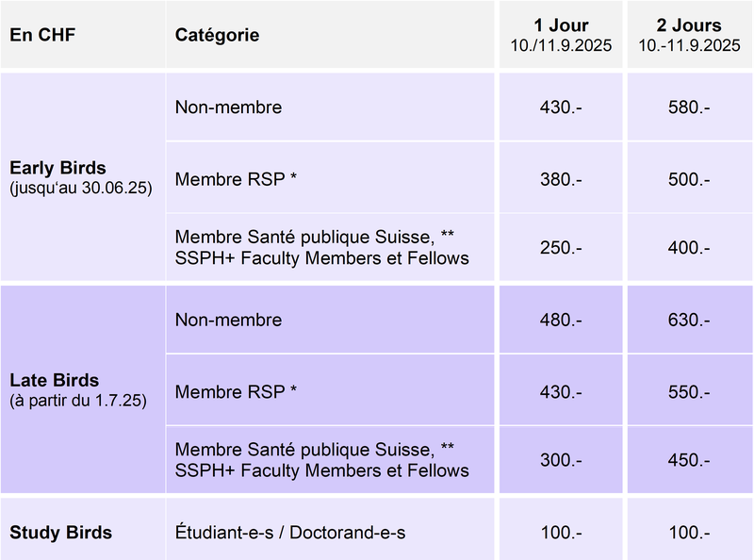The width and height of the screenshot is (754, 560).
Task: Click the 450.- Late Birds price
Action: tap(690, 460)
